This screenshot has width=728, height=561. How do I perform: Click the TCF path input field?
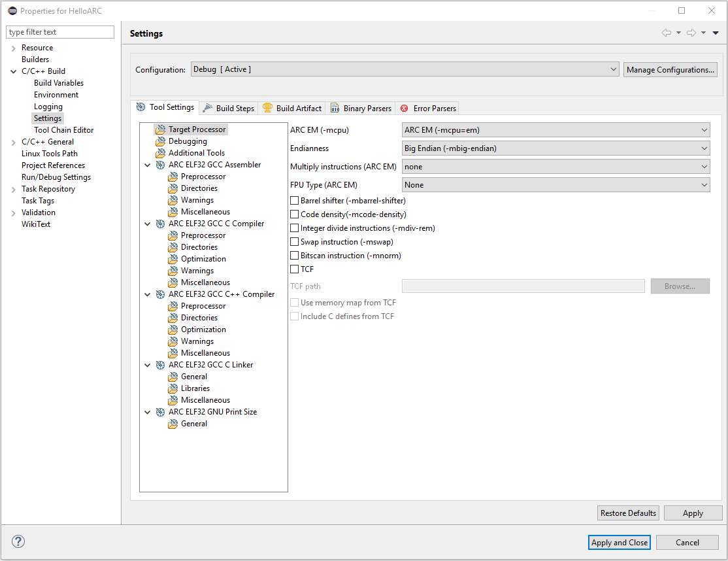[x=523, y=286]
